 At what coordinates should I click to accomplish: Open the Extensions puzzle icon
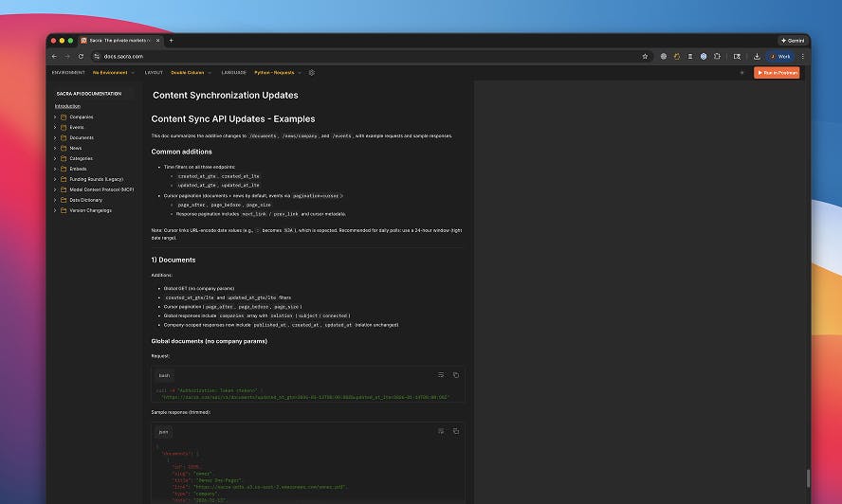[717, 56]
